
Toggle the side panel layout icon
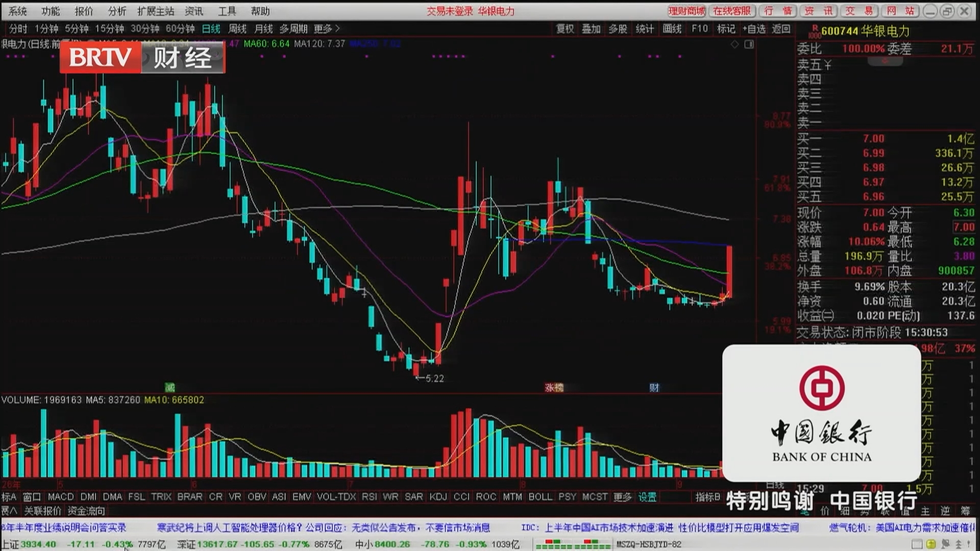click(749, 44)
